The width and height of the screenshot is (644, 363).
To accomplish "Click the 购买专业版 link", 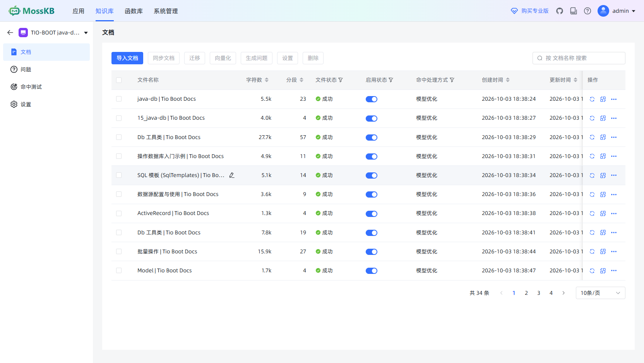I will (530, 11).
